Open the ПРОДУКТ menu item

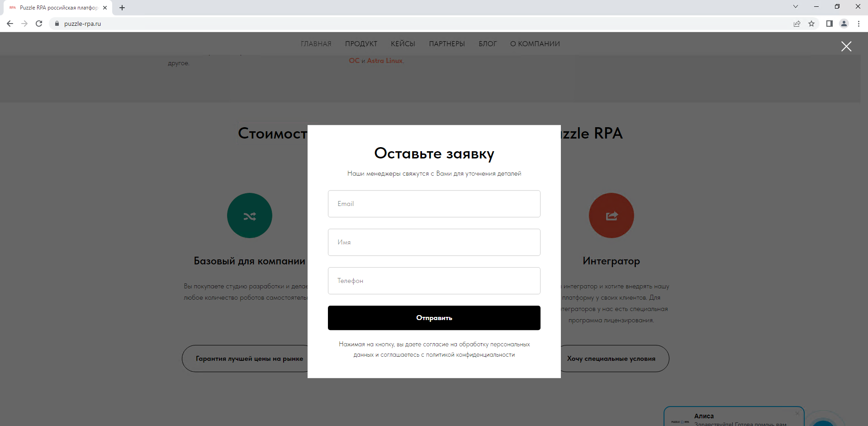361,44
